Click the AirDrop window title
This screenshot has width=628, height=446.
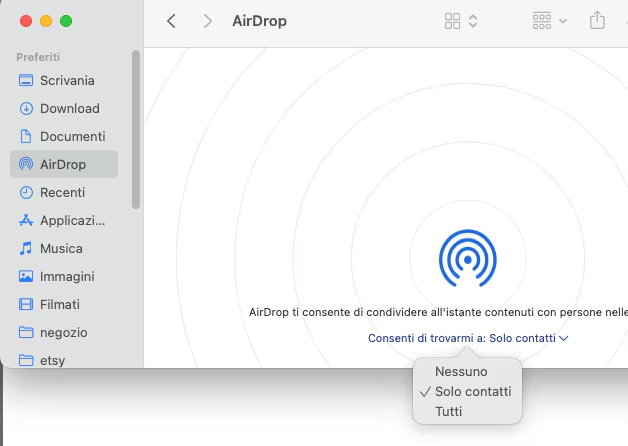click(260, 21)
